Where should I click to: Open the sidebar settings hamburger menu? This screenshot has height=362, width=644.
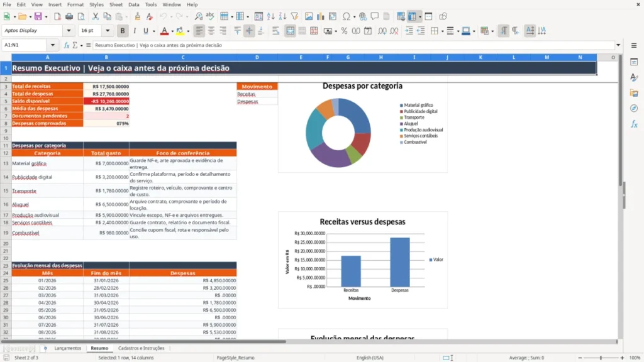coord(634,45)
